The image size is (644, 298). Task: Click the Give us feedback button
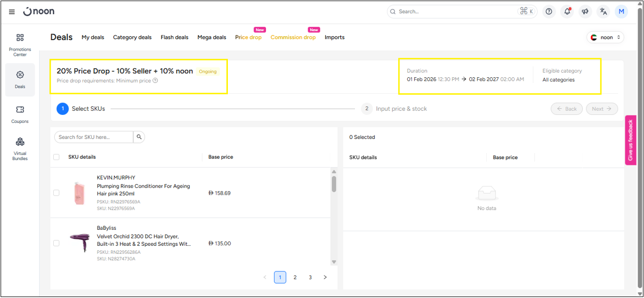point(630,140)
